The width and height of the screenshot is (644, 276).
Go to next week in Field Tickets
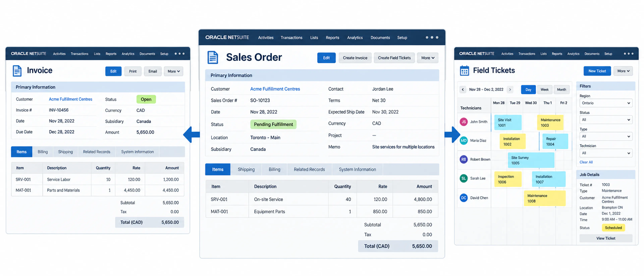(x=510, y=89)
